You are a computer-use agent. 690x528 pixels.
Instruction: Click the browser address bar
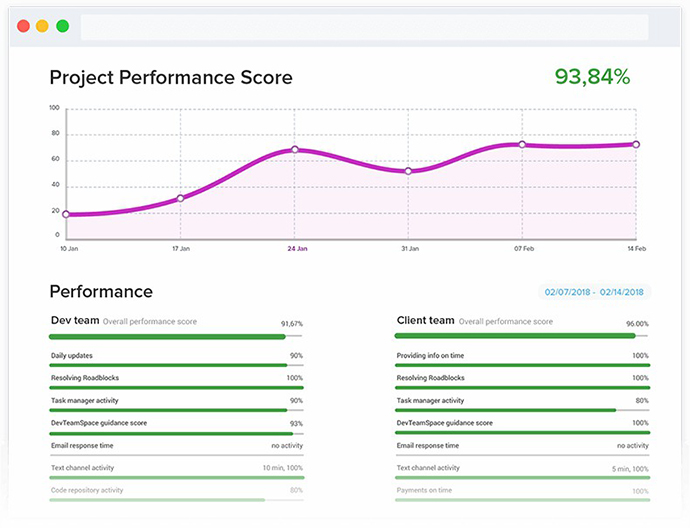point(364,27)
